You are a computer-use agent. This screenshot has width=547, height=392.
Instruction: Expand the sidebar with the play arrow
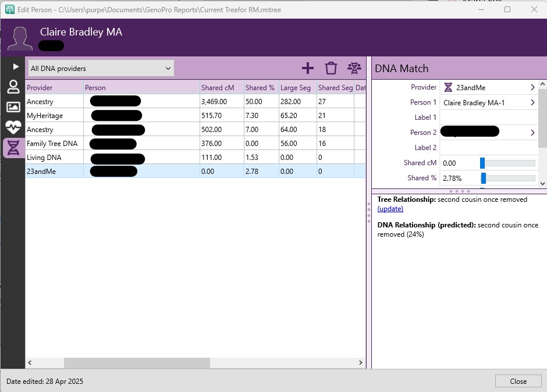16,67
